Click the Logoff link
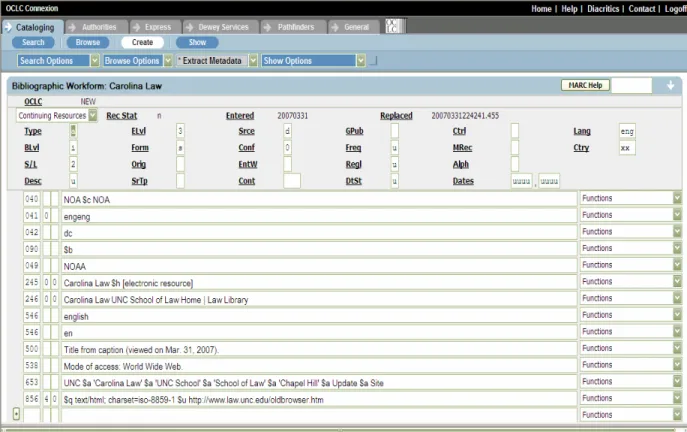This screenshot has height=432, width=687. tap(675, 9)
